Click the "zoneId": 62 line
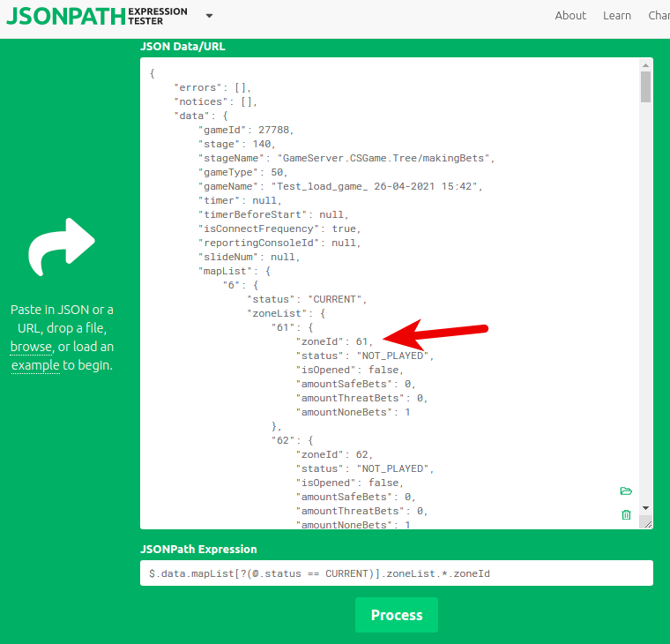This screenshot has width=670, height=644. (x=335, y=454)
